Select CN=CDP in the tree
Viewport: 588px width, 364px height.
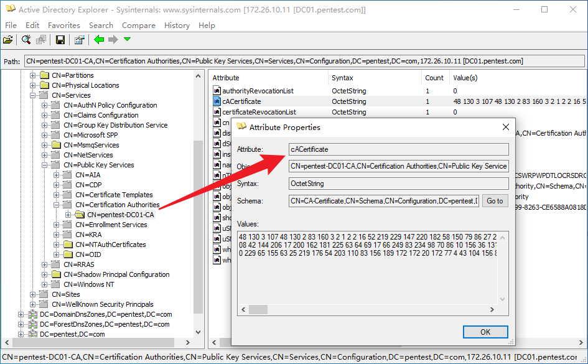tap(88, 185)
